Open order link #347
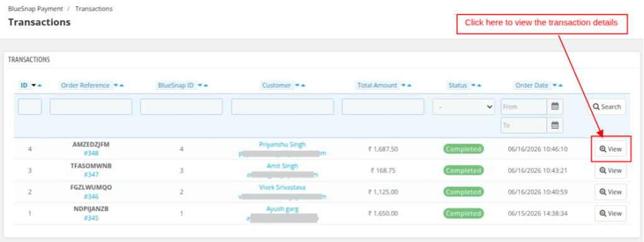Image resolution: width=644 pixels, height=242 pixels. [91, 175]
